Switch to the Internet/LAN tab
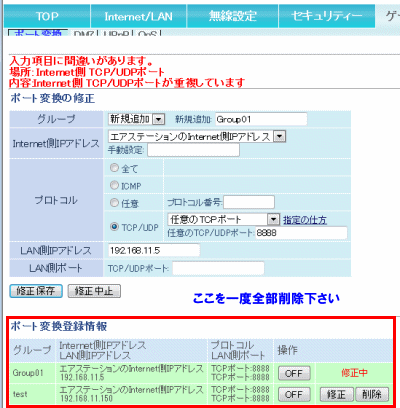Image resolution: width=400 pixels, height=408 pixels. tap(138, 16)
